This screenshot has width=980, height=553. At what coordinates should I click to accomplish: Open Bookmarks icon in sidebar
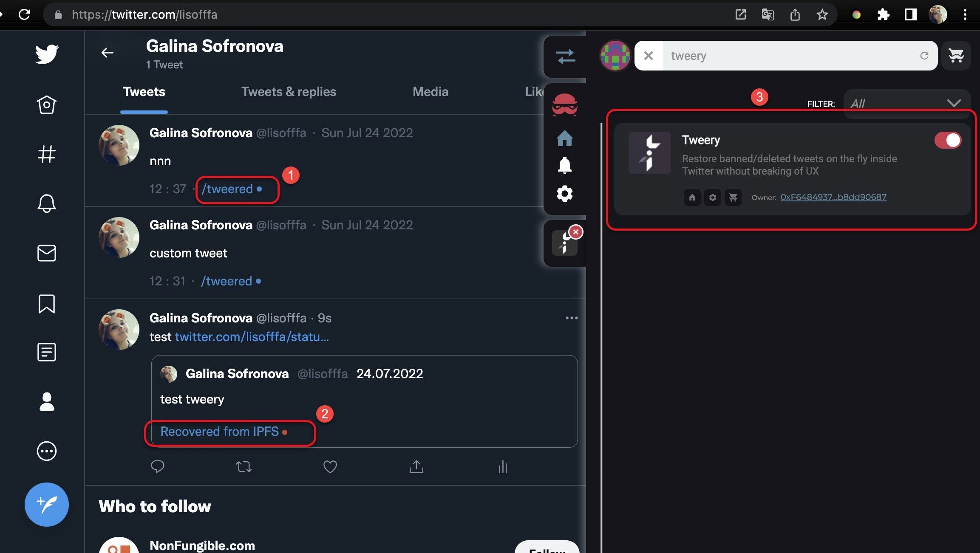(x=47, y=304)
